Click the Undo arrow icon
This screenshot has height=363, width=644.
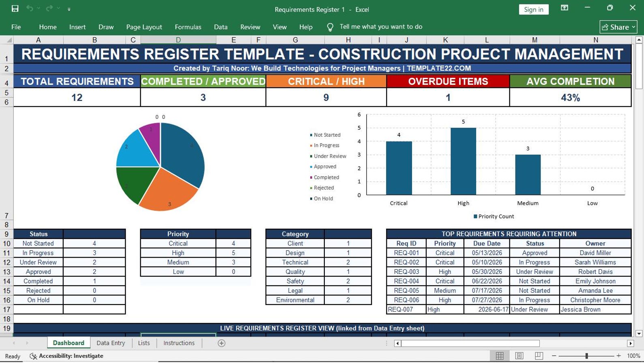pos(30,9)
